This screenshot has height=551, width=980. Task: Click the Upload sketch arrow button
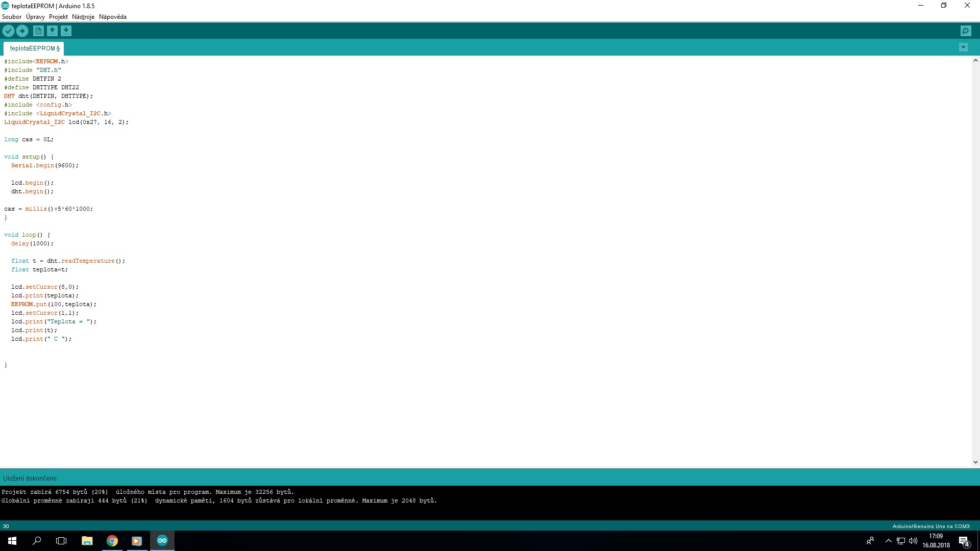tap(22, 31)
